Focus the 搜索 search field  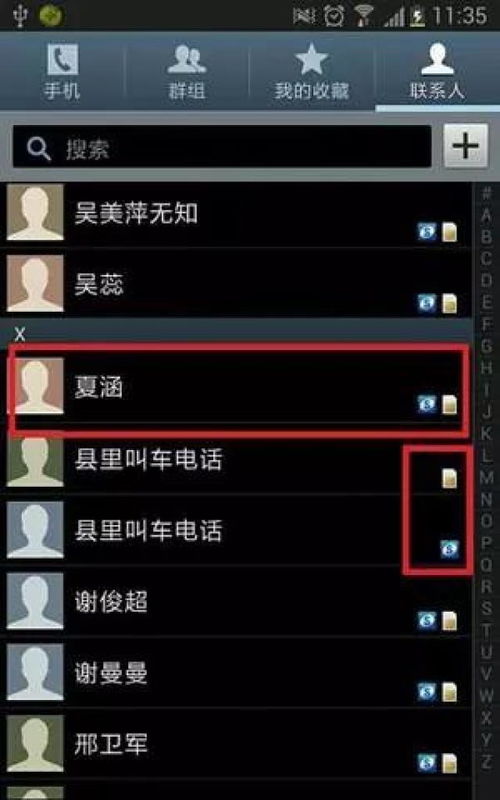[222, 147]
